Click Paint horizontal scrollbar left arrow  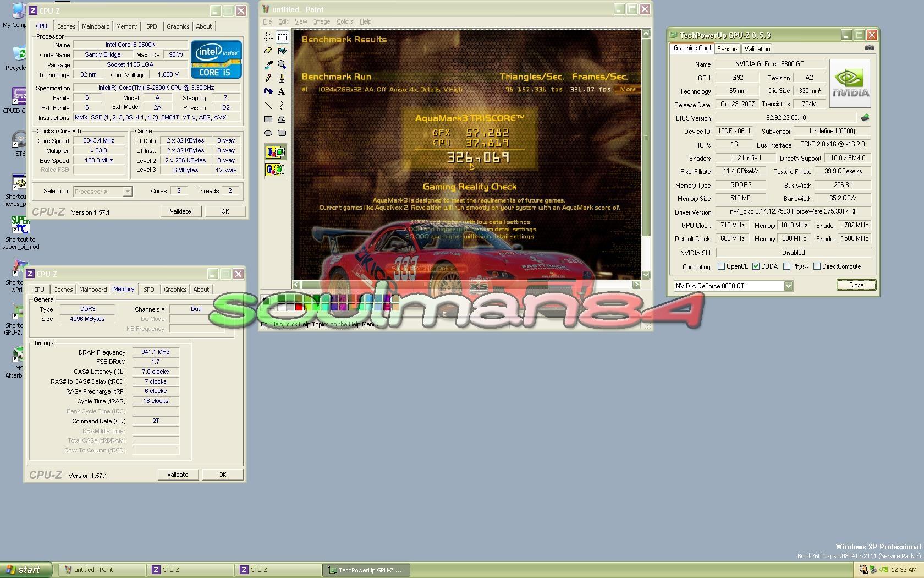pyautogui.click(x=297, y=285)
